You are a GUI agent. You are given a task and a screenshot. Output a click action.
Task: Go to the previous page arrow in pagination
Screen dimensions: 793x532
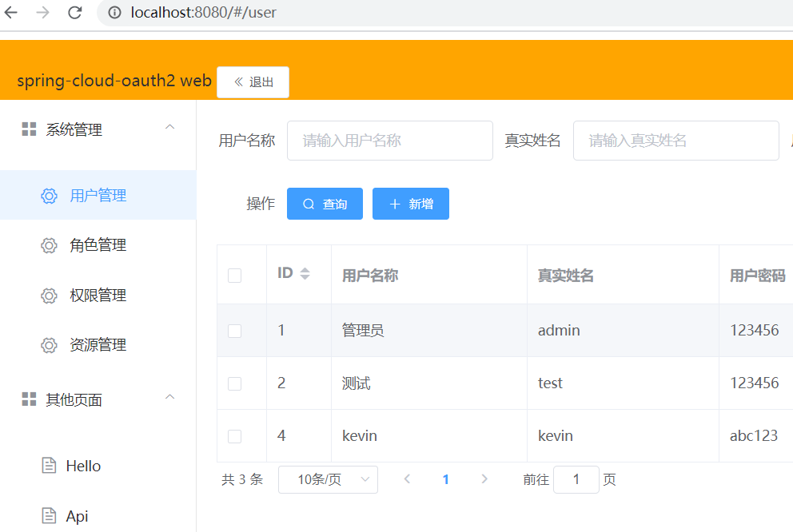[407, 479]
